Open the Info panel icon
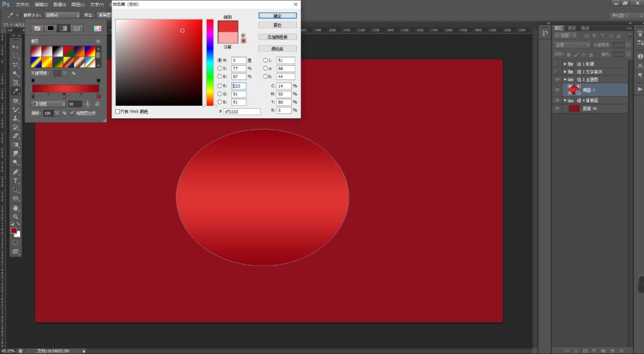 640,56
